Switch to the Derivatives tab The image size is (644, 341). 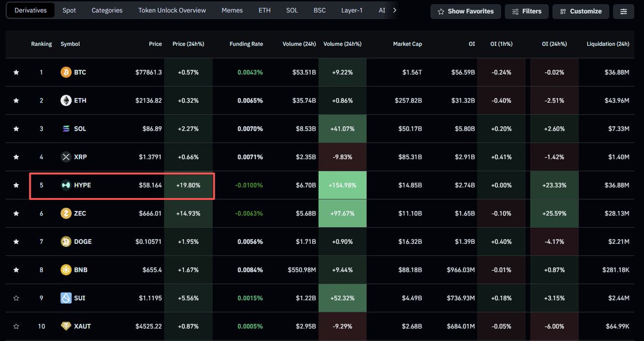pyautogui.click(x=31, y=10)
